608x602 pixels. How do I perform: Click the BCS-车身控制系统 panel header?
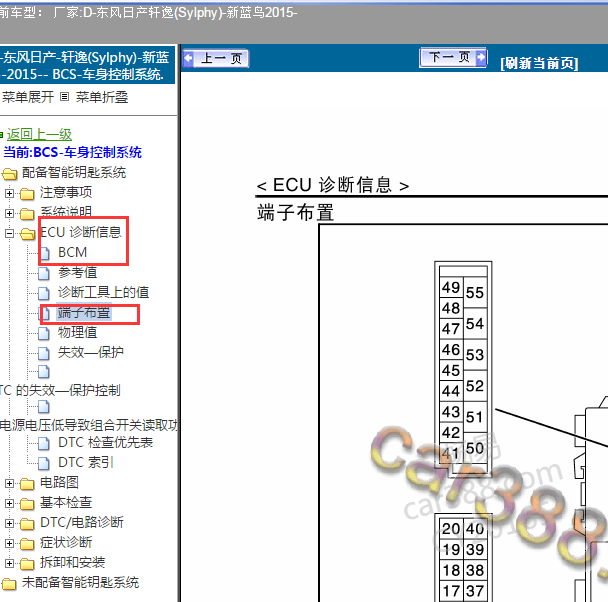(87, 66)
